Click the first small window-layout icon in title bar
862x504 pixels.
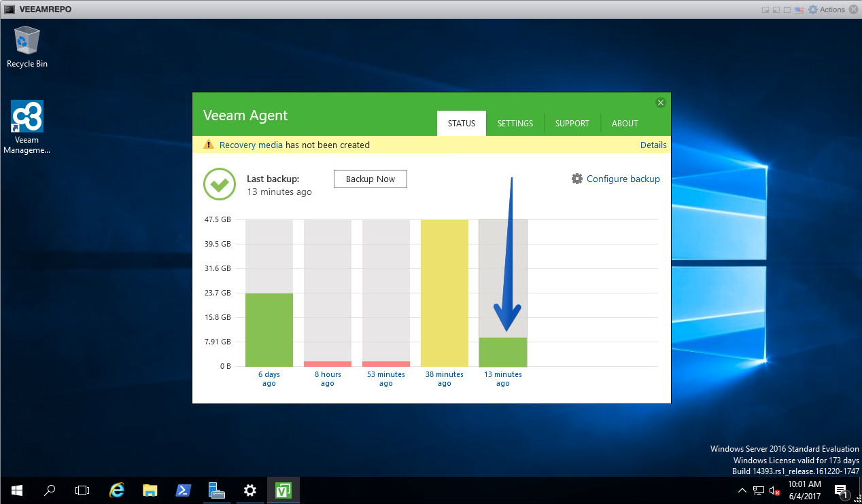pos(765,10)
